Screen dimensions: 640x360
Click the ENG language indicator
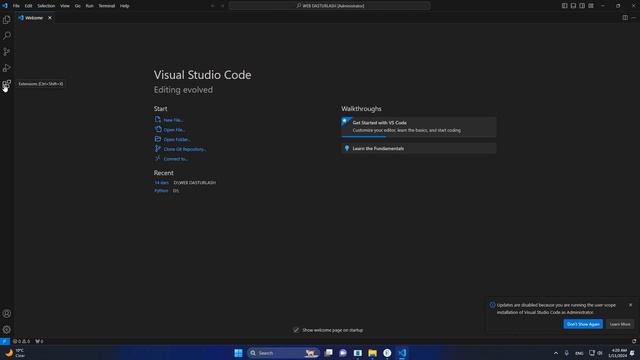click(579, 353)
